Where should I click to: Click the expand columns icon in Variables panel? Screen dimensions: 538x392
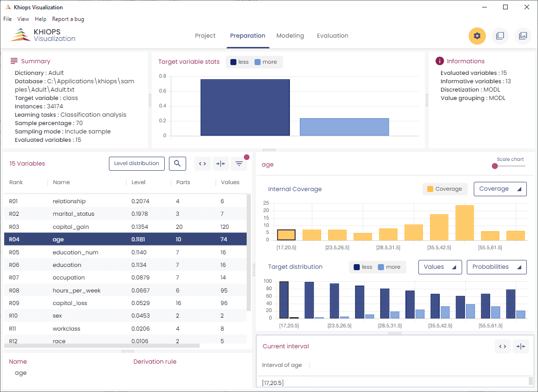pyautogui.click(x=202, y=164)
